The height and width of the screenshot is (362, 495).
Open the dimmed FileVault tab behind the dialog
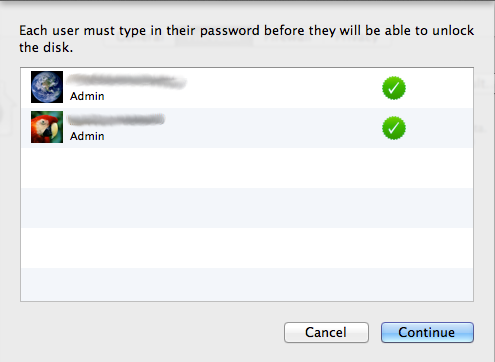(x=214, y=39)
